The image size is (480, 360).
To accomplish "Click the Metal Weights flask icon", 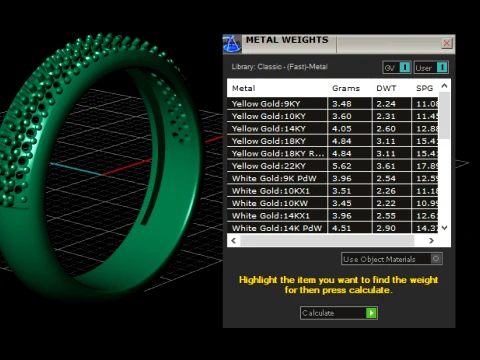I will (232, 44).
